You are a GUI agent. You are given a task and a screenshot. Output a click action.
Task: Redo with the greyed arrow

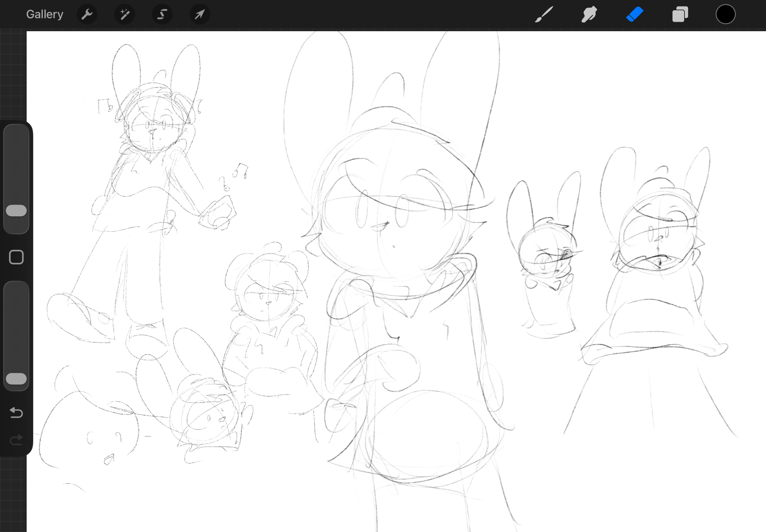click(16, 440)
